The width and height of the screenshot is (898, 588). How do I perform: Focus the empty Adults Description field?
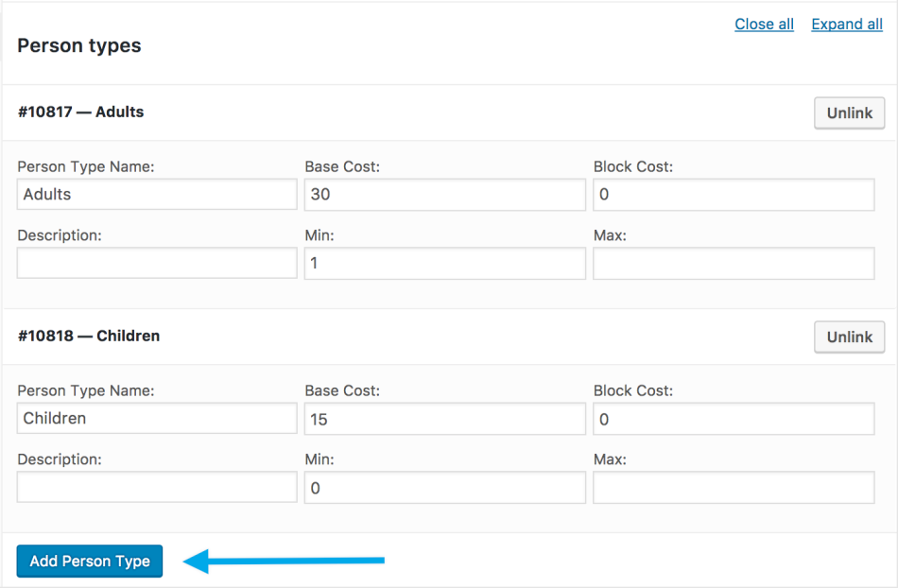pyautogui.click(x=157, y=264)
